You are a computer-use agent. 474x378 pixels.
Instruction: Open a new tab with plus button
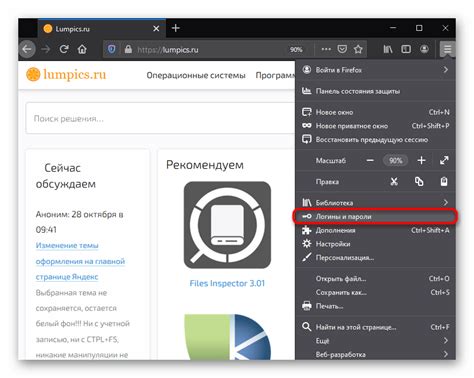pos(176,28)
